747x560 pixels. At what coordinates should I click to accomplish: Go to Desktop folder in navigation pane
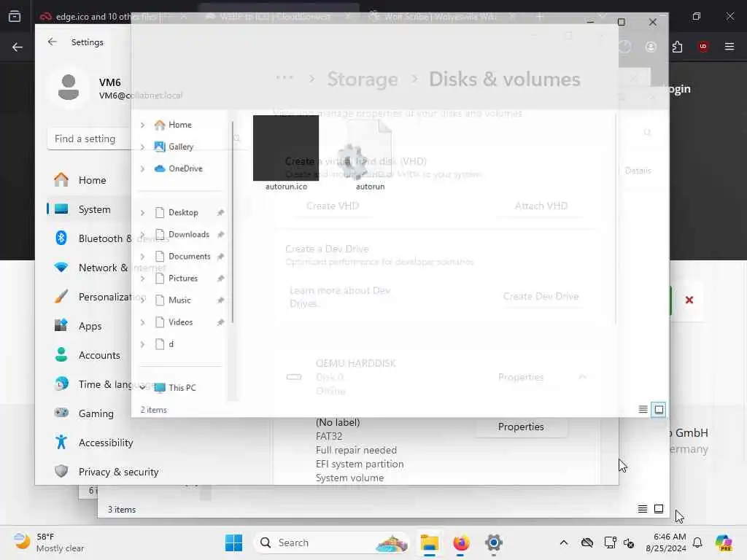(x=177, y=212)
